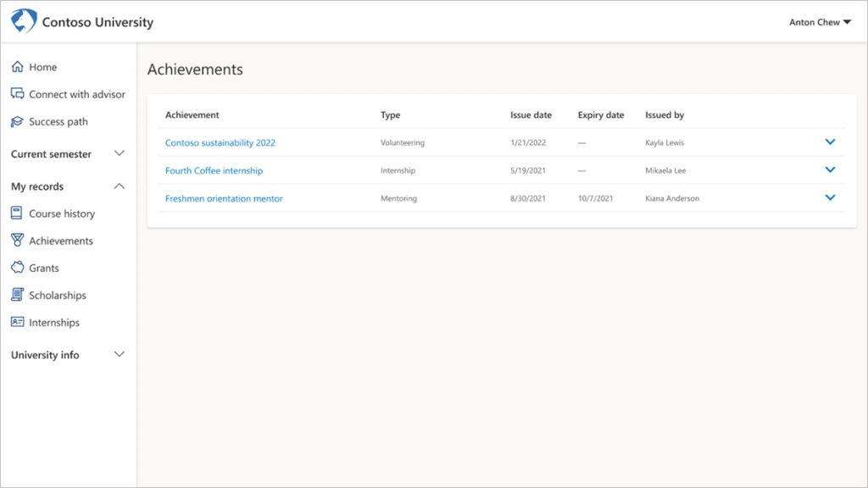Expand details for Contoso sustainability 2022

(830, 141)
